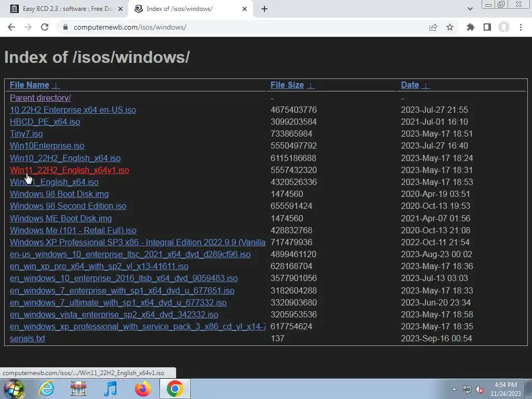Open the Windows 98 Boot Disk.img link
Image resolution: width=532 pixels, height=399 pixels.
(x=59, y=194)
